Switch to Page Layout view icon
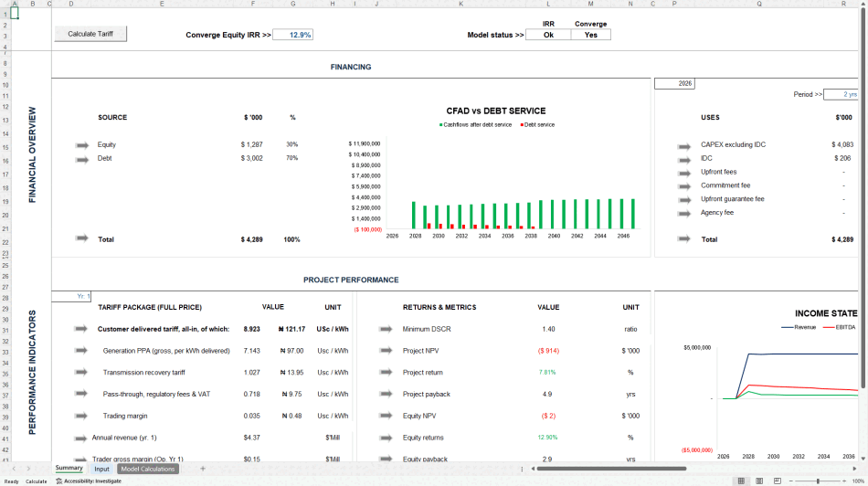 [759, 481]
